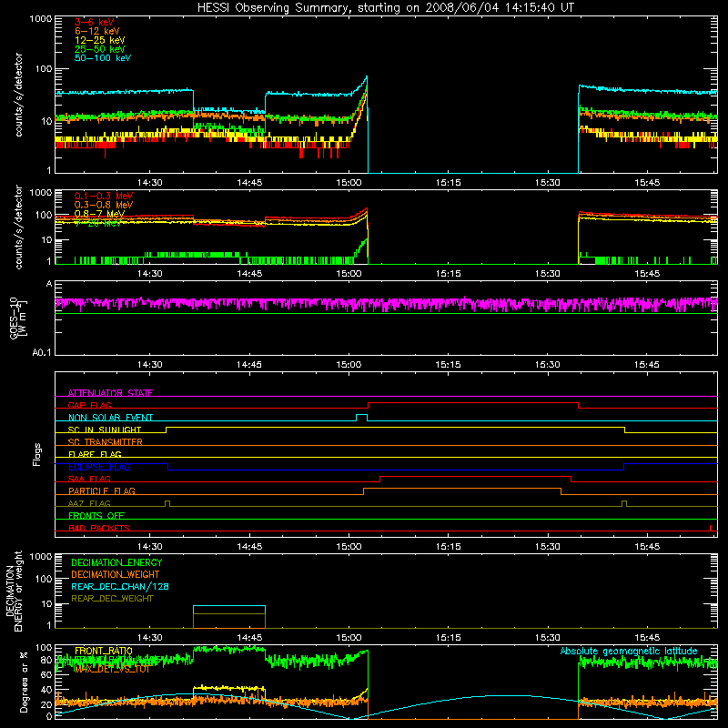Select the SC_TRANSMITTER flag label

click(x=105, y=442)
